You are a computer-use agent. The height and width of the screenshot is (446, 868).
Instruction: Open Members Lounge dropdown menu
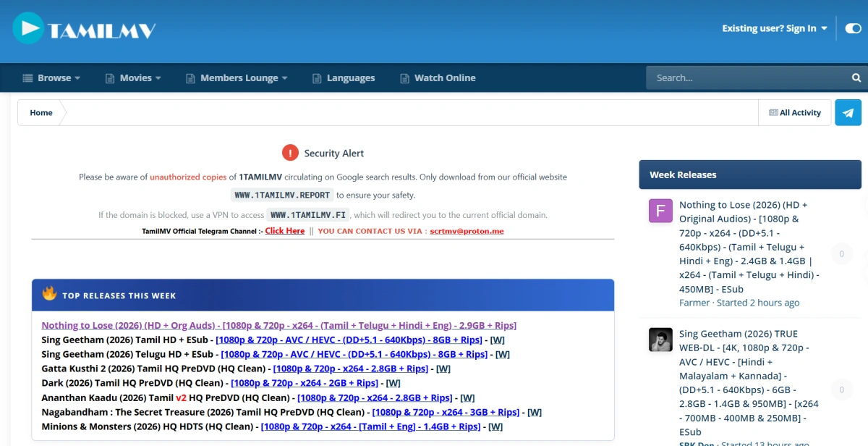(x=237, y=77)
